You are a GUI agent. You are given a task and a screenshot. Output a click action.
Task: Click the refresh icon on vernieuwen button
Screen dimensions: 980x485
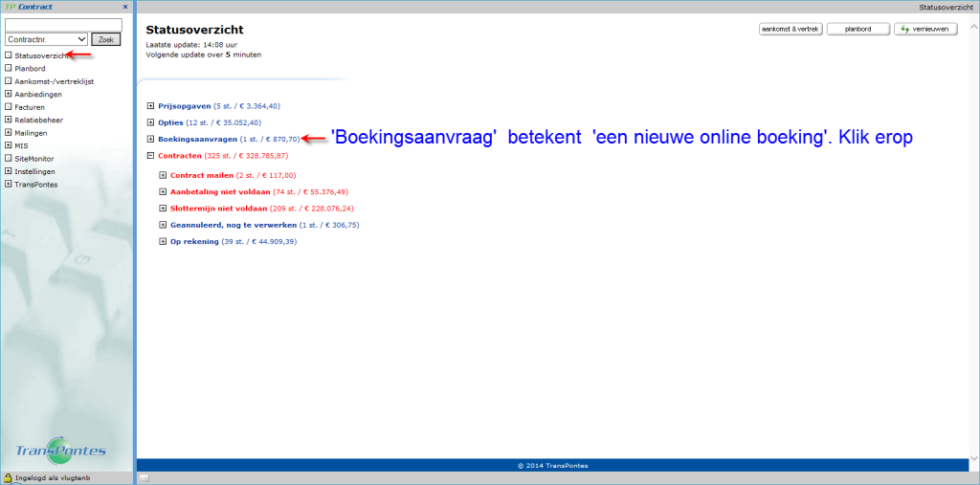[905, 30]
